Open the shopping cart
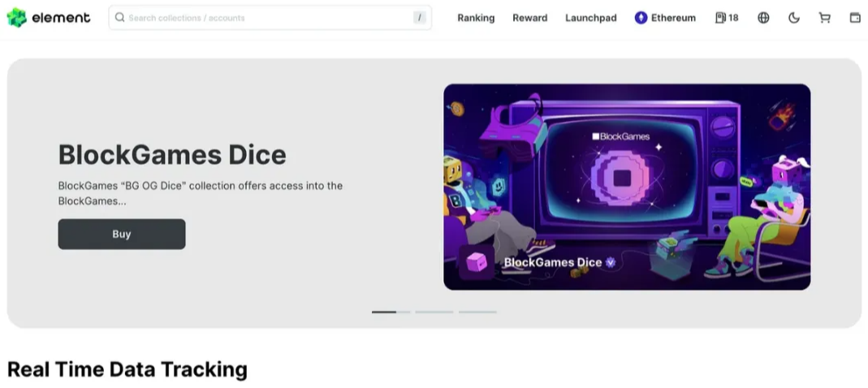Viewport: 868px width, 388px height. pyautogui.click(x=824, y=18)
